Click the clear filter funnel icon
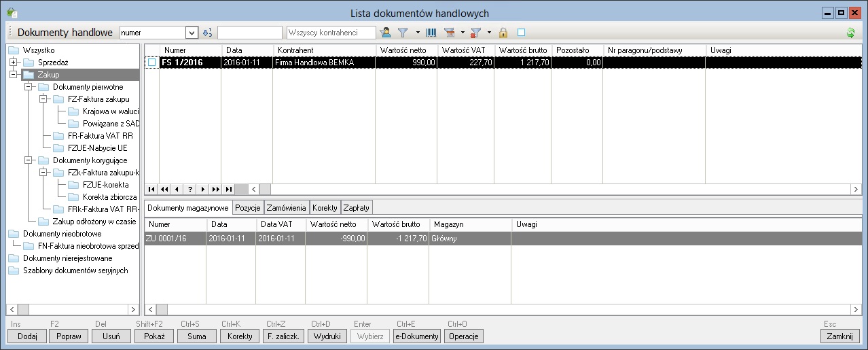Image resolution: width=868 pixels, height=350 pixels. 476,33
